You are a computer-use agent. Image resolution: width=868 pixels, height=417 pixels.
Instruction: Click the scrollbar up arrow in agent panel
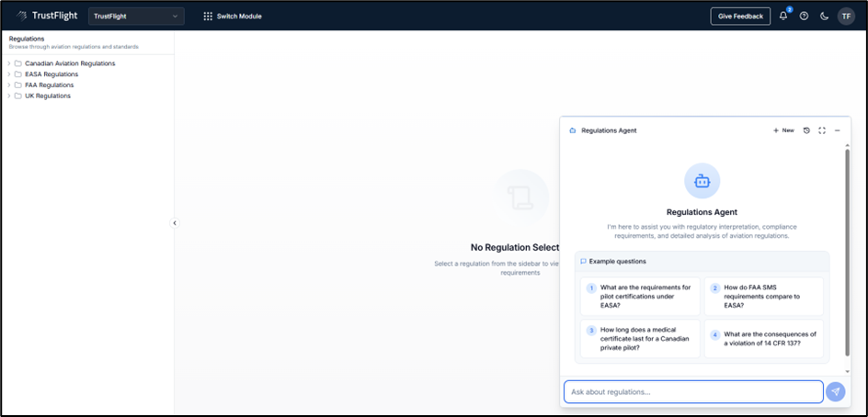tap(847, 145)
